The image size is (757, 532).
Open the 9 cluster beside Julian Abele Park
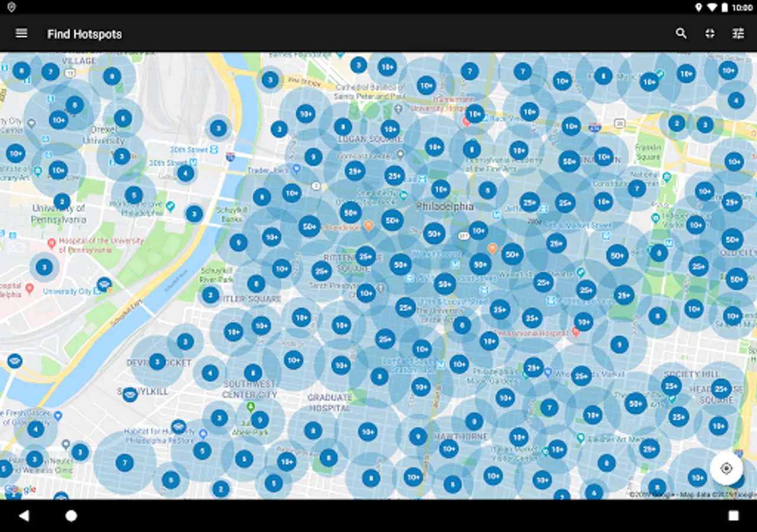click(260, 420)
